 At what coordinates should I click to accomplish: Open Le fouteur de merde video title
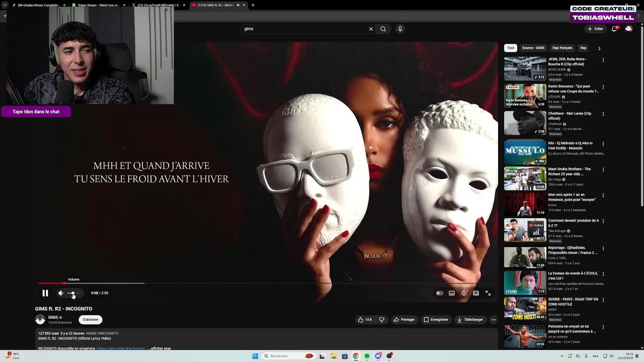[573, 276]
